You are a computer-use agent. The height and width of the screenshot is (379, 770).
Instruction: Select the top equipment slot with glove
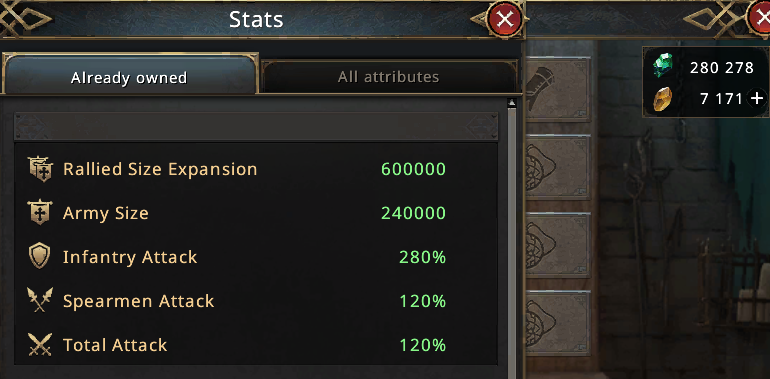click(557, 89)
